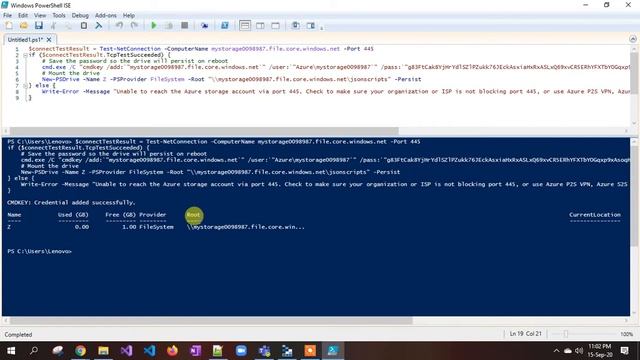Click the script pane horizontal scrollbar
This screenshot has width=640, height=360.
(204, 131)
